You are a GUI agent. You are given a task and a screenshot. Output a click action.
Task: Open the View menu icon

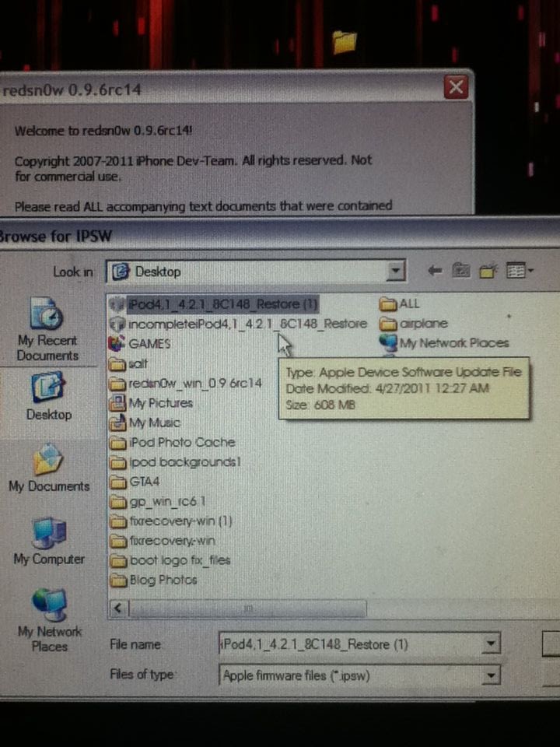tap(519, 271)
